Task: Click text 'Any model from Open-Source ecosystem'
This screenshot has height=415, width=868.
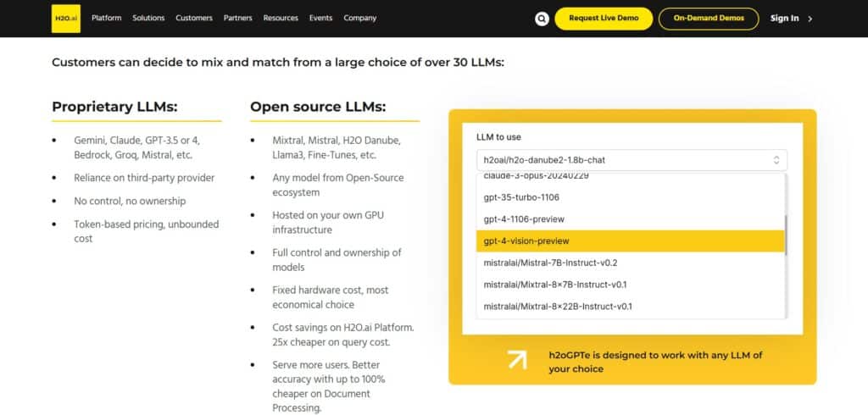Action: (x=337, y=185)
